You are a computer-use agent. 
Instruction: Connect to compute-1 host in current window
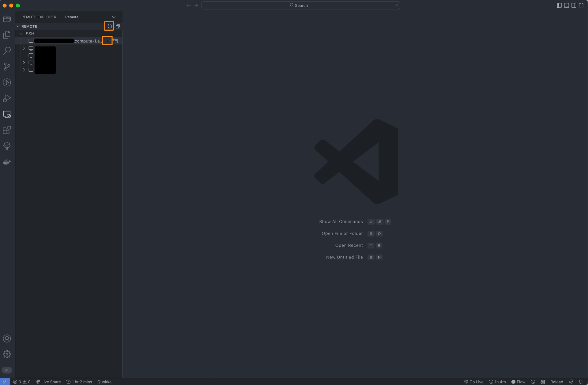coord(108,41)
